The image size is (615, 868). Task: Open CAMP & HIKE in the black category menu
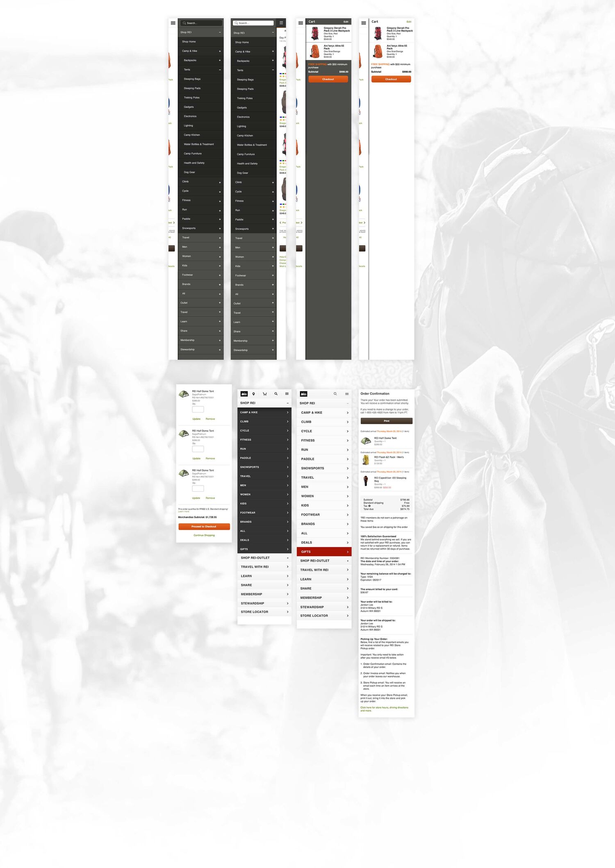[264, 412]
